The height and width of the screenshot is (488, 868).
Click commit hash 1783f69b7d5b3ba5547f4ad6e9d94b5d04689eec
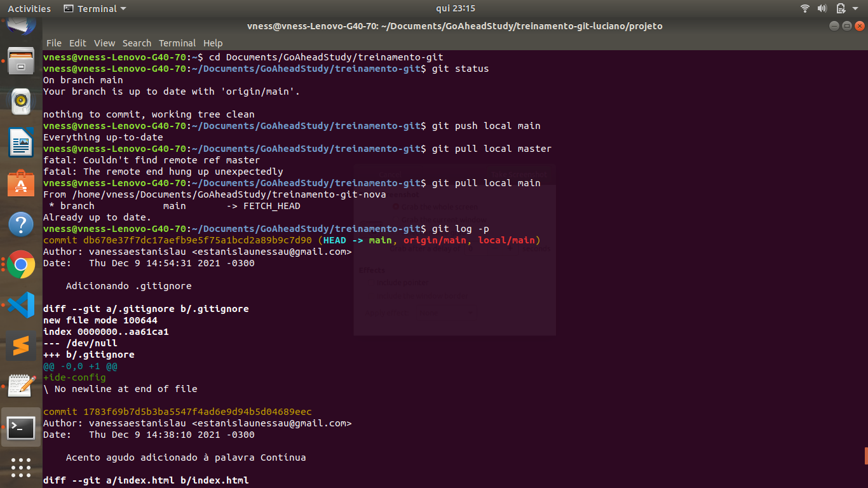(198, 412)
